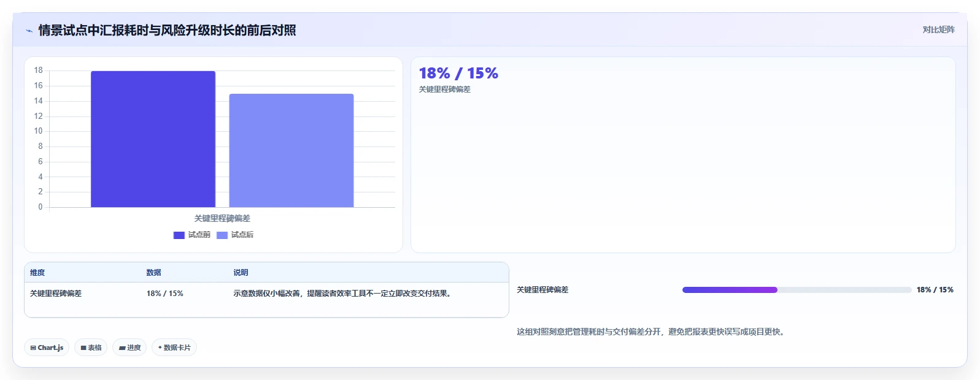Toggle the 试点后 legend swatch
The height and width of the screenshot is (380, 980).
pyautogui.click(x=222, y=235)
